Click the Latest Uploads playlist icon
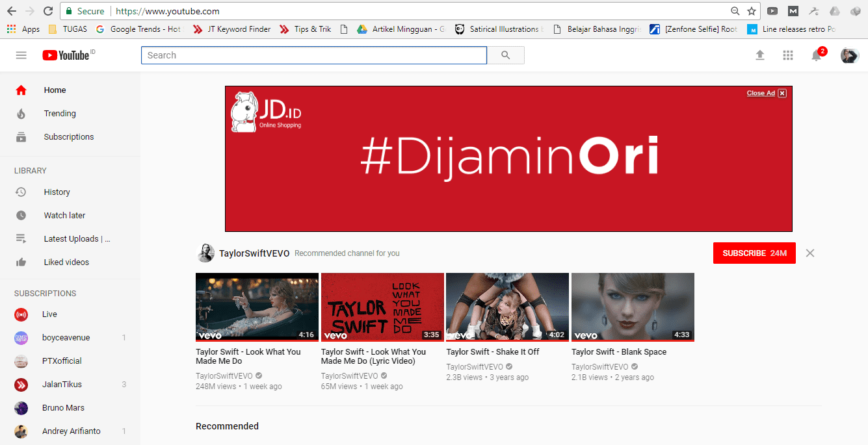 21,239
